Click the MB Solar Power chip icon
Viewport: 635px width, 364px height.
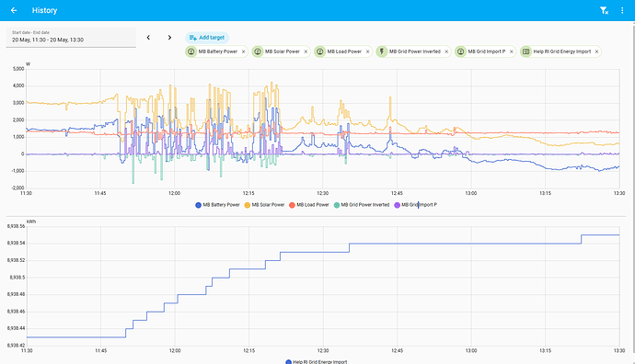click(x=257, y=51)
